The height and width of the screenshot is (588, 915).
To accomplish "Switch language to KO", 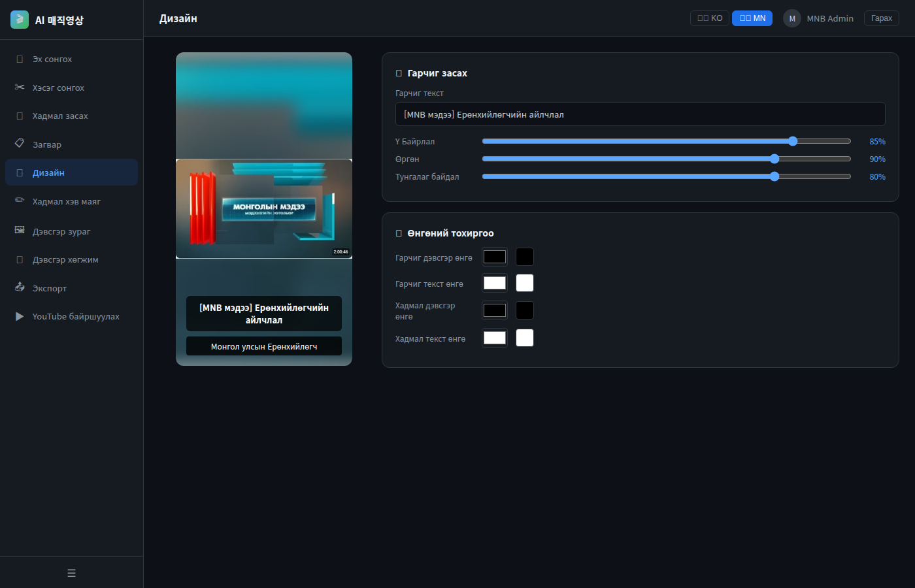I will [710, 18].
